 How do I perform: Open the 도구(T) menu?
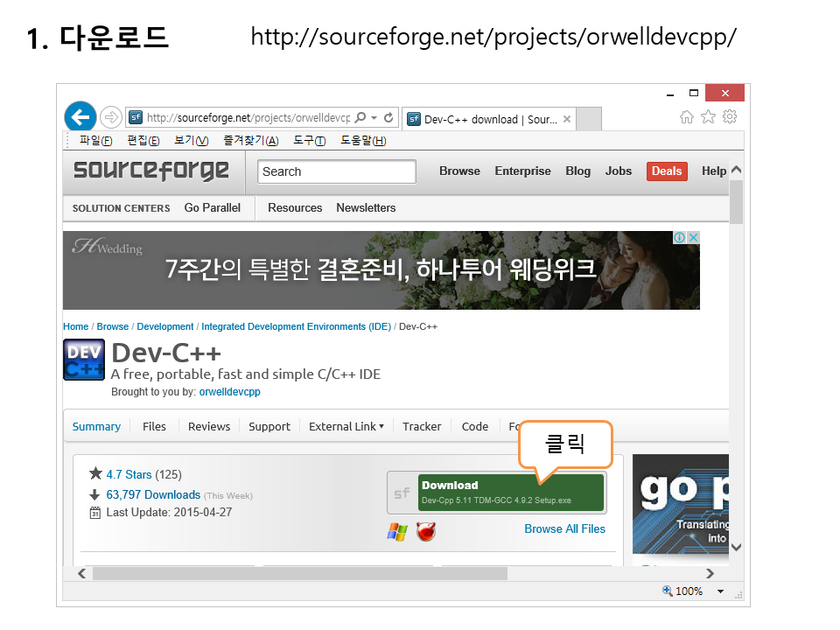[x=309, y=140]
